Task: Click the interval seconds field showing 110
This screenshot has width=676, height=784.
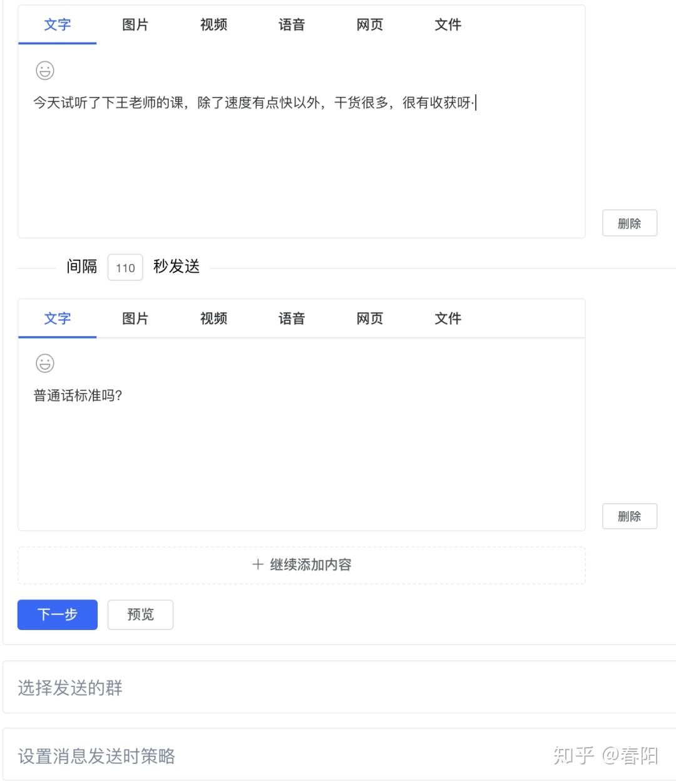Action: (125, 268)
